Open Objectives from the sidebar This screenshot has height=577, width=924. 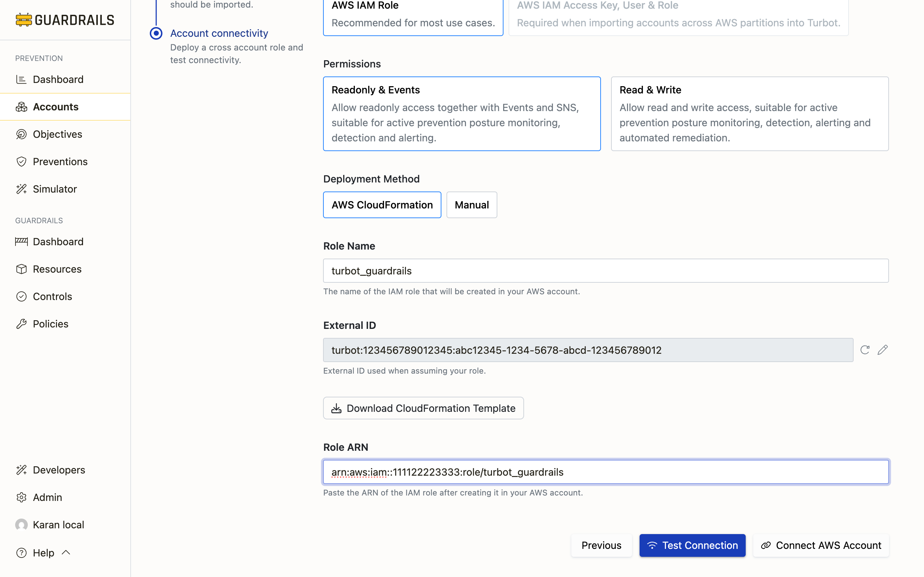coord(57,134)
